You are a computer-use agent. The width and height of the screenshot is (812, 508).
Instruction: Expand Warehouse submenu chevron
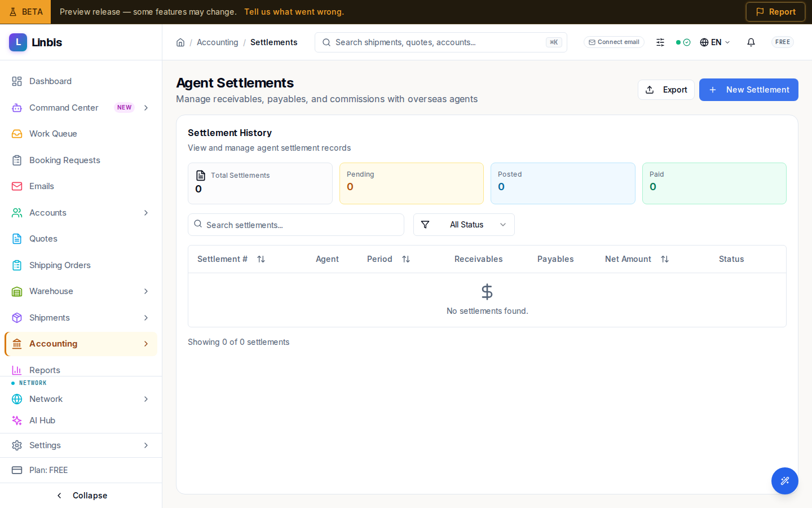[146, 291]
